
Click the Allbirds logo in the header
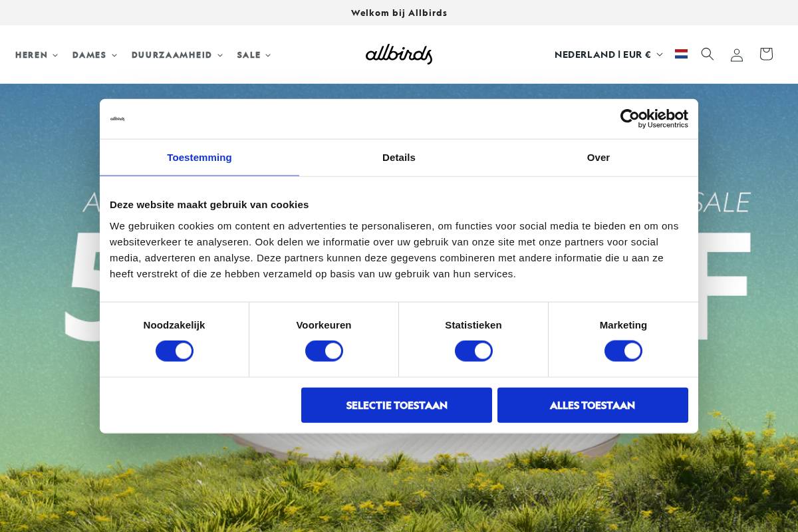[x=398, y=54]
